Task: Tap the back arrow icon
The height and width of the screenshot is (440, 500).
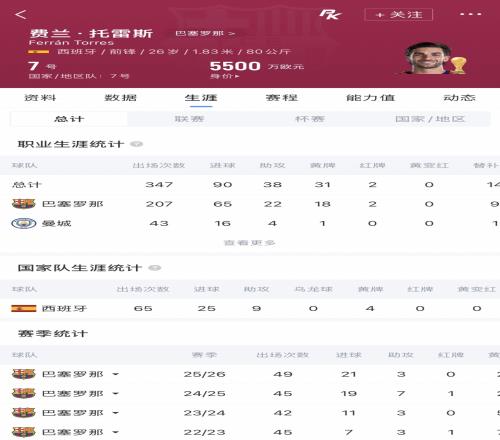Action: click(x=21, y=14)
